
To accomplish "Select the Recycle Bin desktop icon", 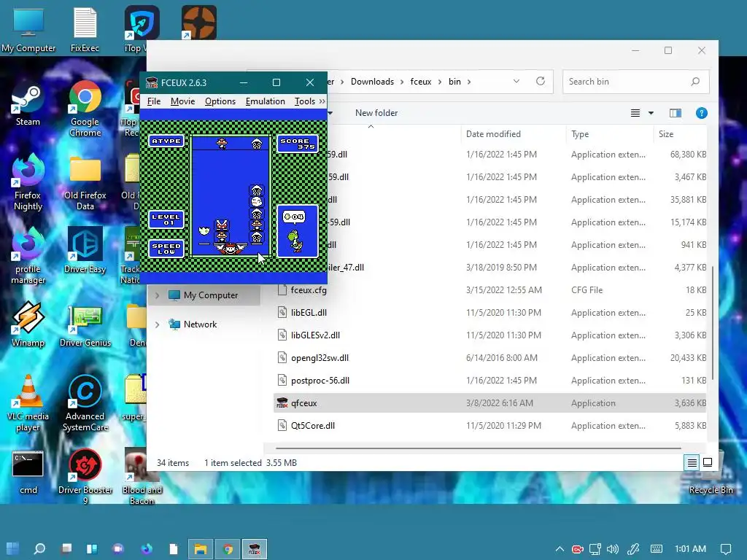I will [711, 474].
